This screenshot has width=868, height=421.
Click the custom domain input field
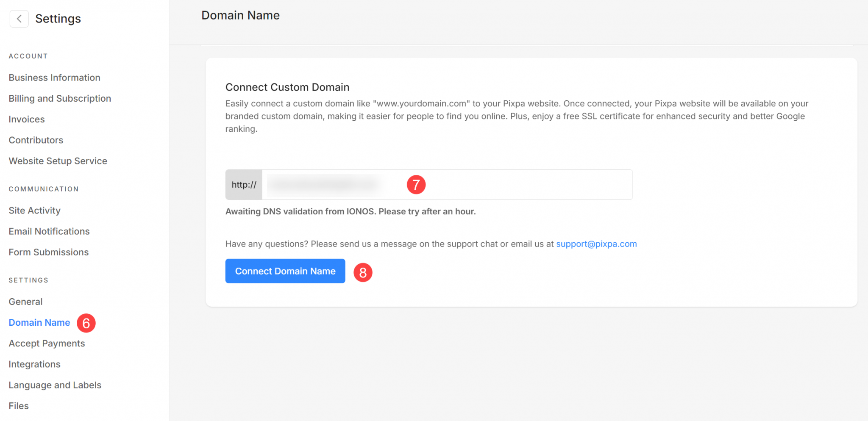[445, 185]
